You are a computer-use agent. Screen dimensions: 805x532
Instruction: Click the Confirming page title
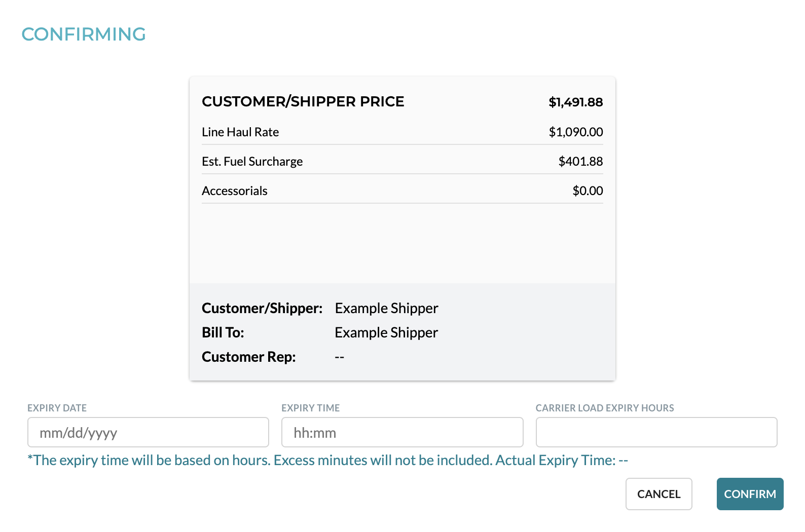[84, 34]
